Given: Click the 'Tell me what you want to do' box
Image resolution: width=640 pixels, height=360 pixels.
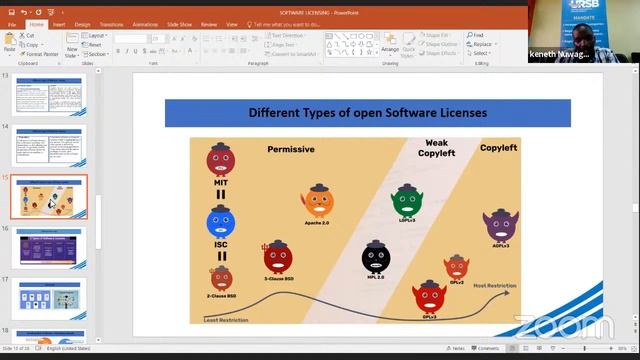Looking at the screenshot, I should pos(283,24).
